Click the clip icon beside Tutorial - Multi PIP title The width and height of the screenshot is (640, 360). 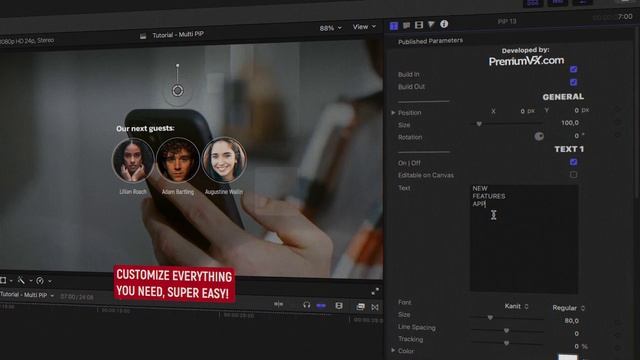pyautogui.click(x=143, y=36)
